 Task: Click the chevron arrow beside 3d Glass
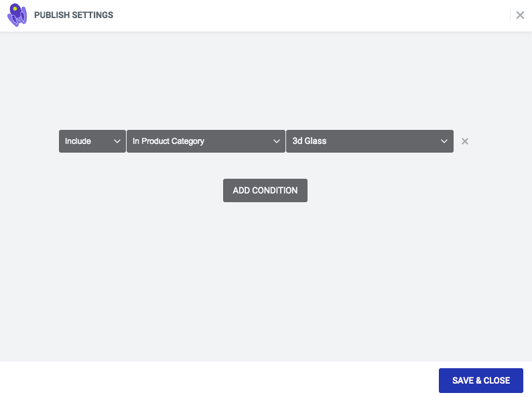click(444, 141)
